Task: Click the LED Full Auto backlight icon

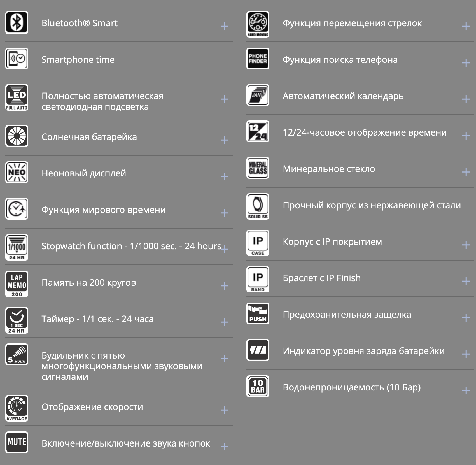Action: tap(17, 97)
